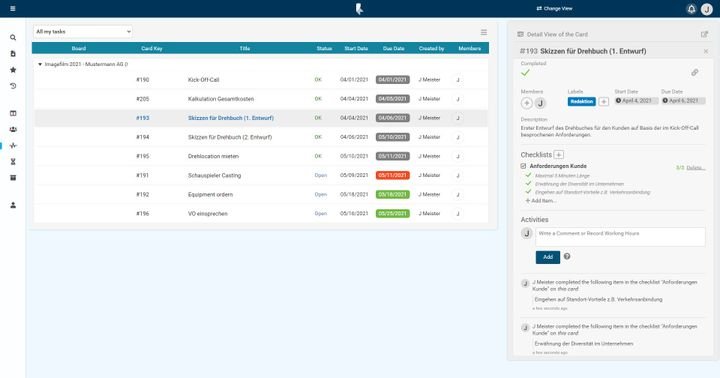Open teams icon in sidebar
This screenshot has height=378, width=720.
(13, 130)
